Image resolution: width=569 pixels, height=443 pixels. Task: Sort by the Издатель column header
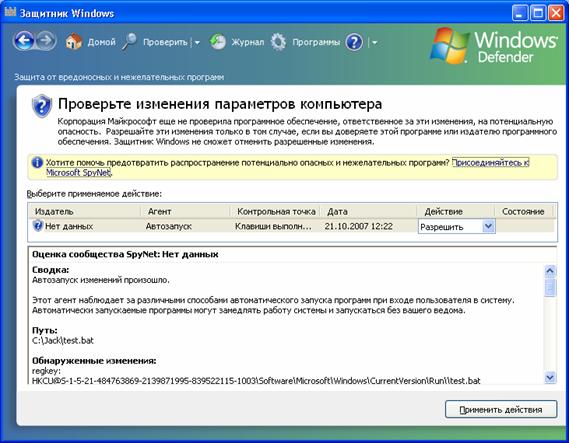(x=84, y=211)
